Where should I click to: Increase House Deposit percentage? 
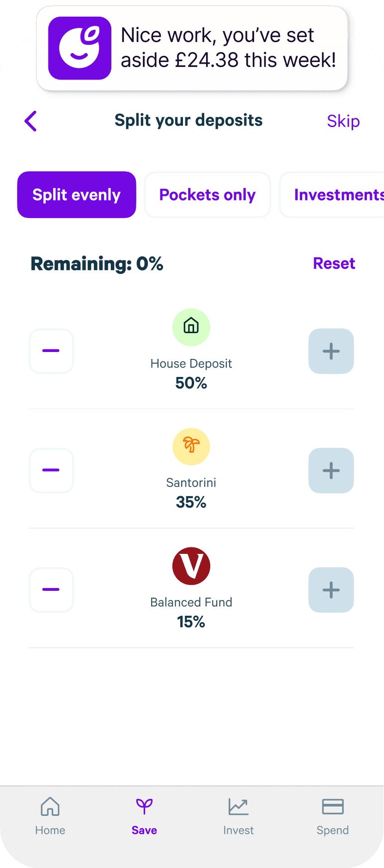coord(331,351)
